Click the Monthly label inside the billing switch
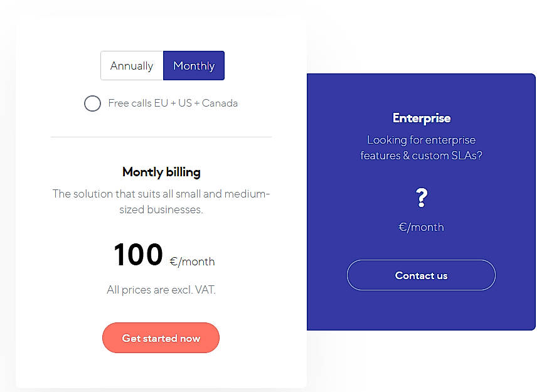 193,65
